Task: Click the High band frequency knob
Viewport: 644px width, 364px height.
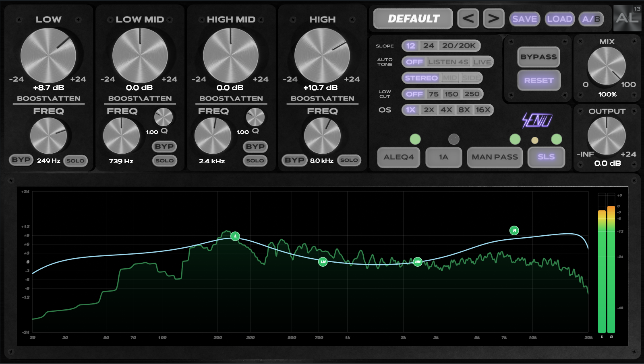Action: point(322,136)
